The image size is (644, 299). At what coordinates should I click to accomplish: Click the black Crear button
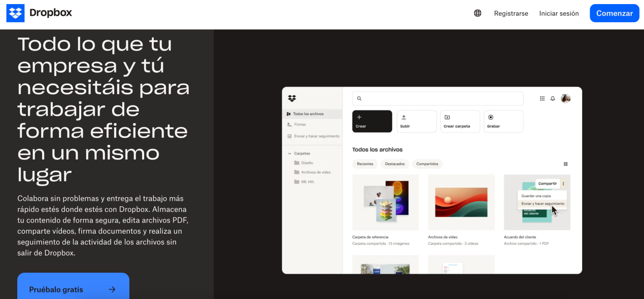[372, 121]
